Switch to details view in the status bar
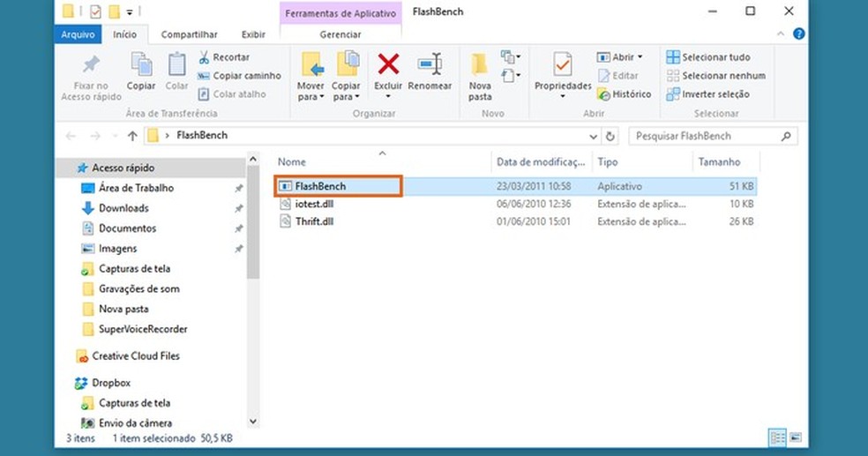868x456 pixels. [777, 438]
